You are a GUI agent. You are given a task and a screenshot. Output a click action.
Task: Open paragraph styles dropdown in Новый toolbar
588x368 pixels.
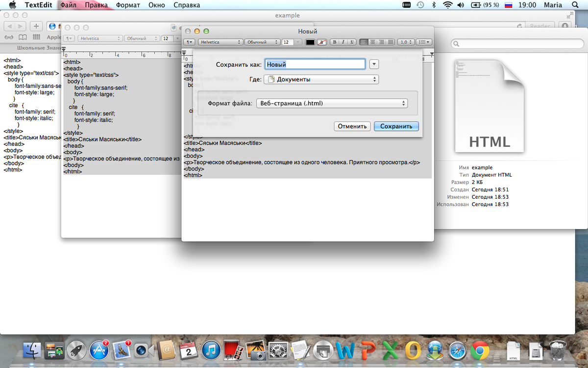(x=189, y=42)
